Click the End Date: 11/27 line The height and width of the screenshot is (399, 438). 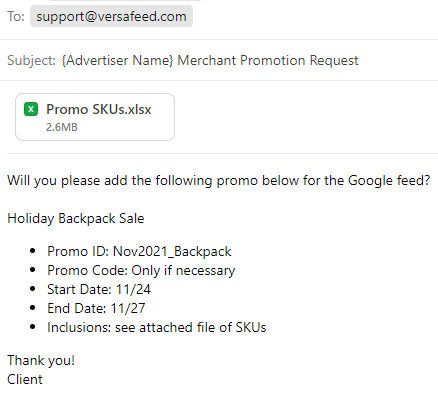tap(96, 308)
